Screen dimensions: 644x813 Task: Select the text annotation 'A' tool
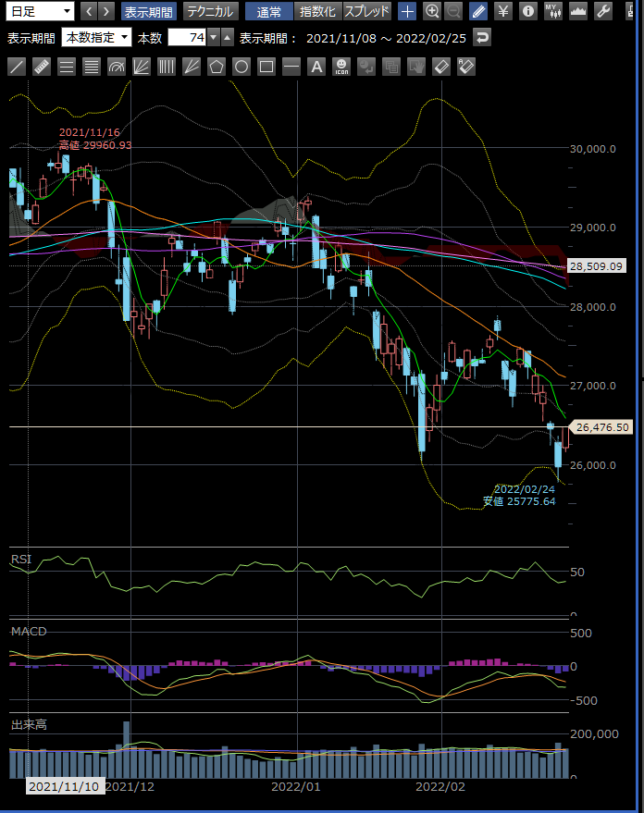[x=316, y=67]
